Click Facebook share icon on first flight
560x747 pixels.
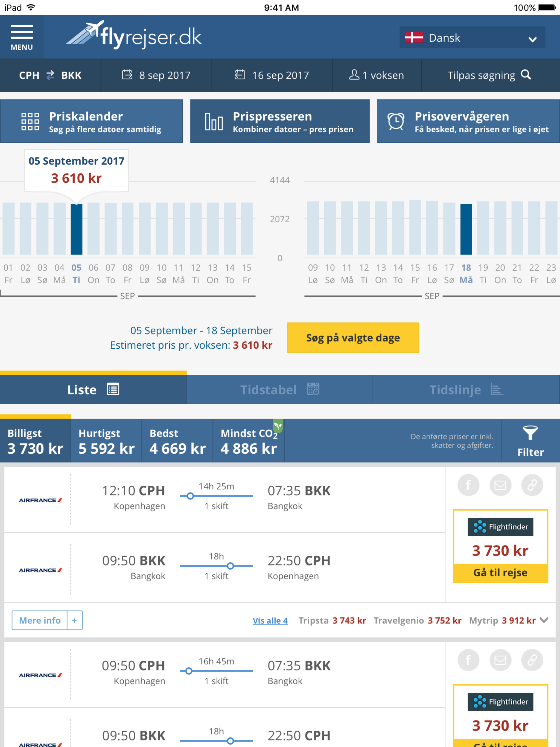468,485
